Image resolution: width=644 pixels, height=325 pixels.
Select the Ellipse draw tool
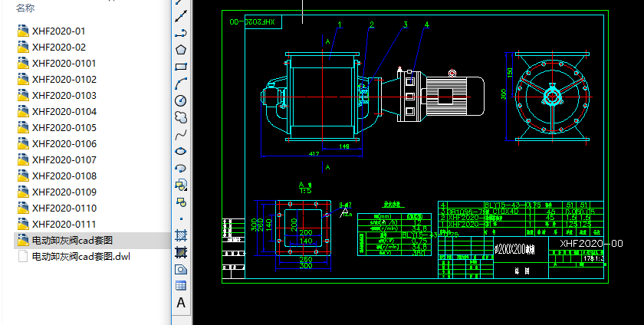pyautogui.click(x=181, y=151)
